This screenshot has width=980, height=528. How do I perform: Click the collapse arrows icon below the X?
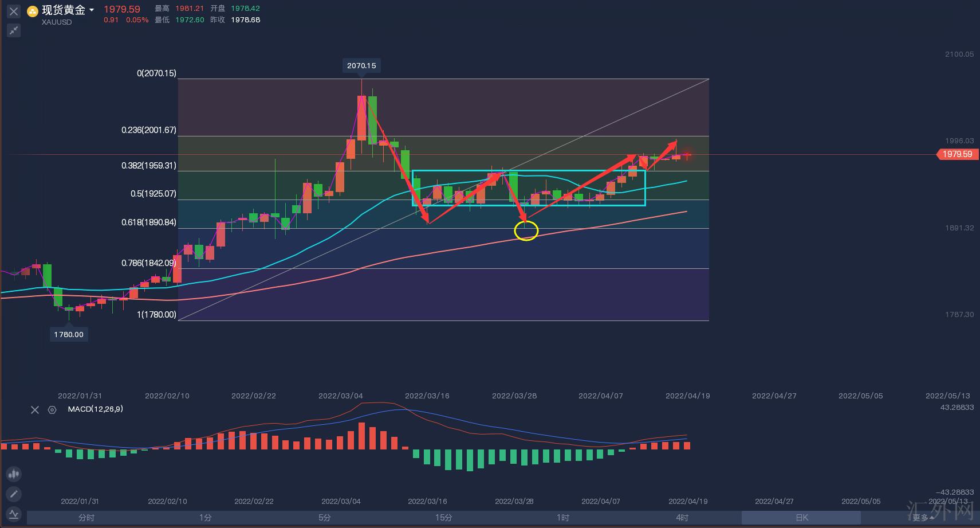coord(14,30)
